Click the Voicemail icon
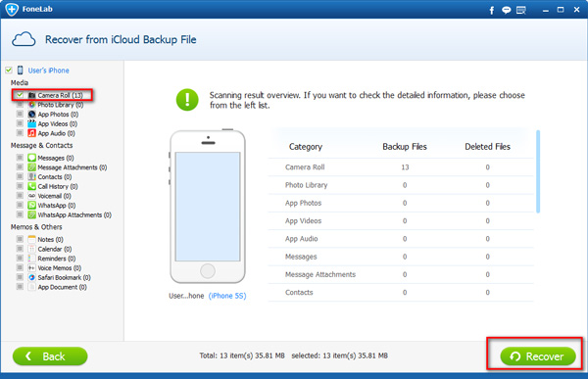This screenshot has width=588, height=379. (x=32, y=196)
